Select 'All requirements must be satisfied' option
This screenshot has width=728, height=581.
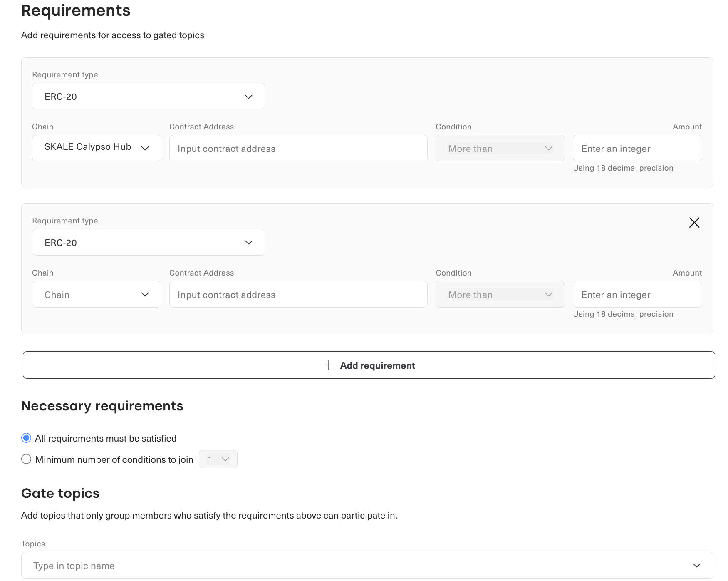pos(26,438)
